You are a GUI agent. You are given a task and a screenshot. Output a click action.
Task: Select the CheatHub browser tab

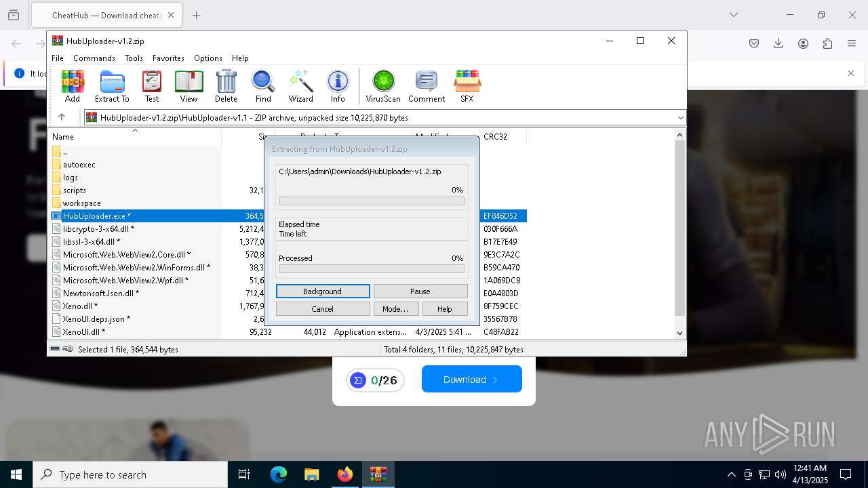pyautogui.click(x=106, y=15)
